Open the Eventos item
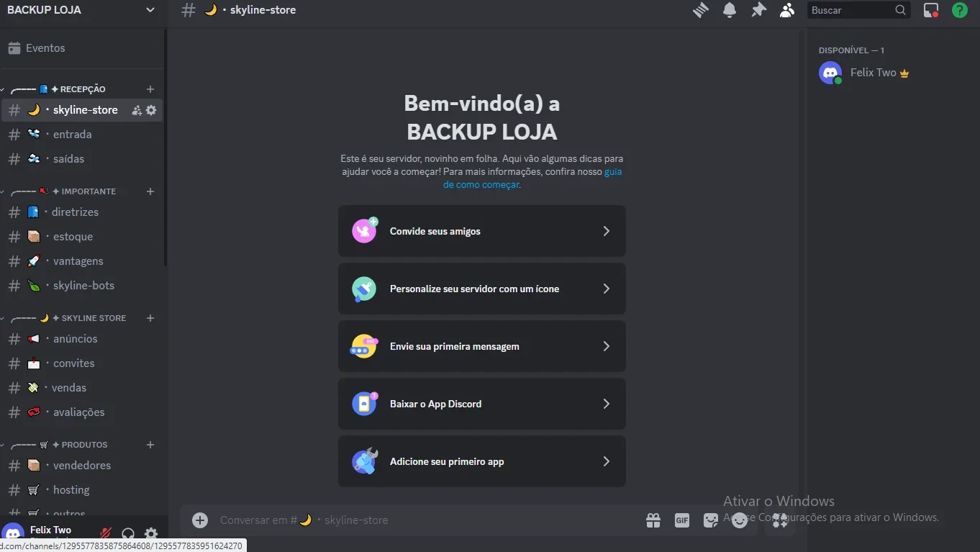 coord(82,48)
